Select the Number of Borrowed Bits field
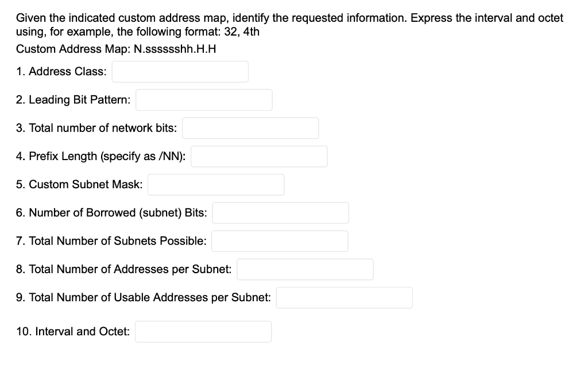Viewport: 588px width, 373px height. point(280,212)
